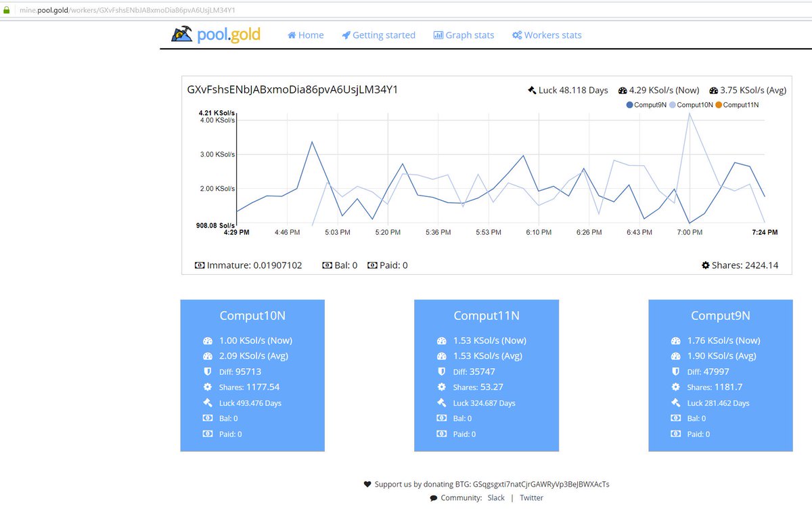Click the gavel icon beside Luck 493.476 Days

tap(208, 403)
